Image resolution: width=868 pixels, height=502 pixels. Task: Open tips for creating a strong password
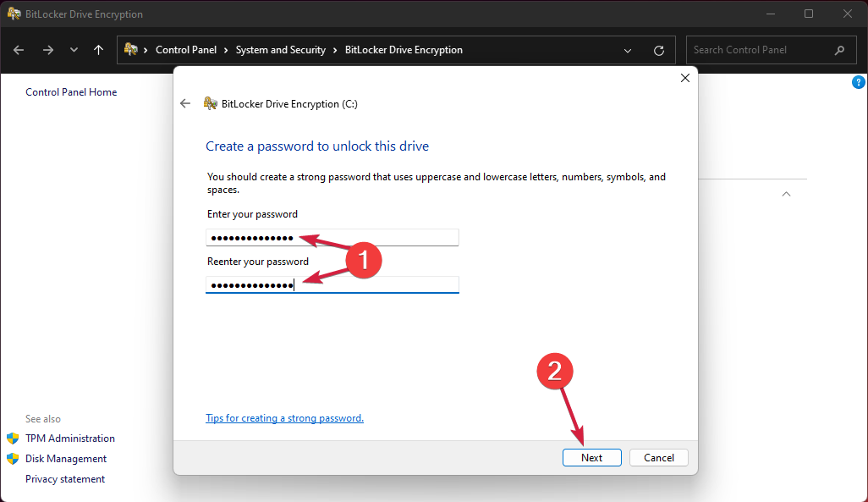tap(284, 417)
